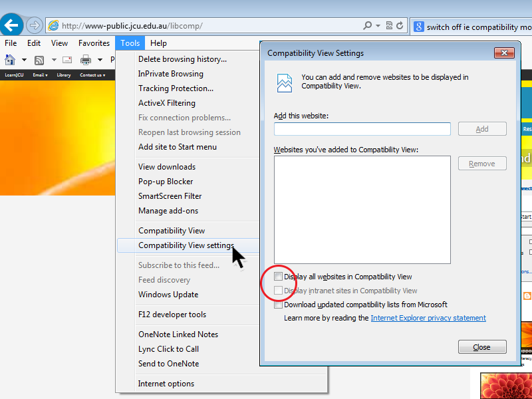532x399 pixels.
Task: Check Display all websites in Compatibility View
Action: point(278,277)
